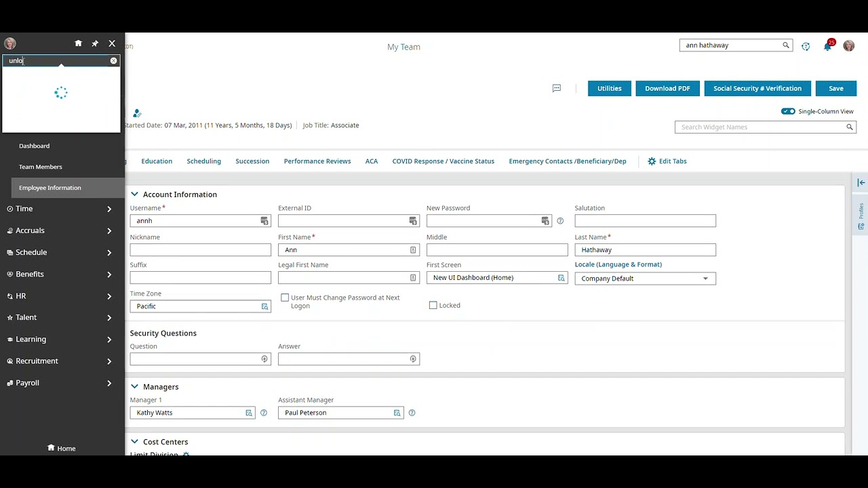Check the Locked checkbox
This screenshot has height=488, width=868.
coord(433,306)
